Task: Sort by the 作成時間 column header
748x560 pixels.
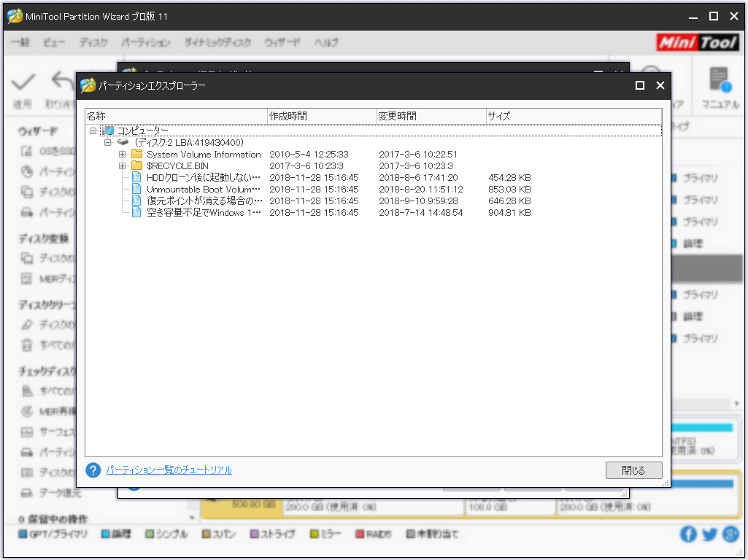Action: [322, 116]
